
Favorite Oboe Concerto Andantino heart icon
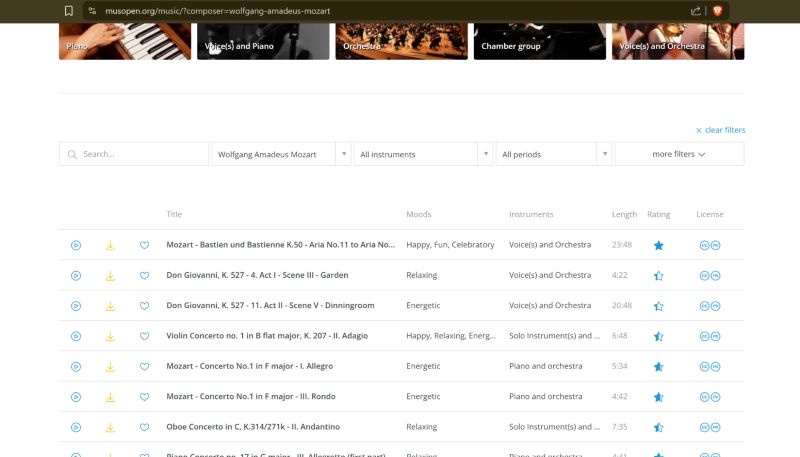pyautogui.click(x=144, y=427)
